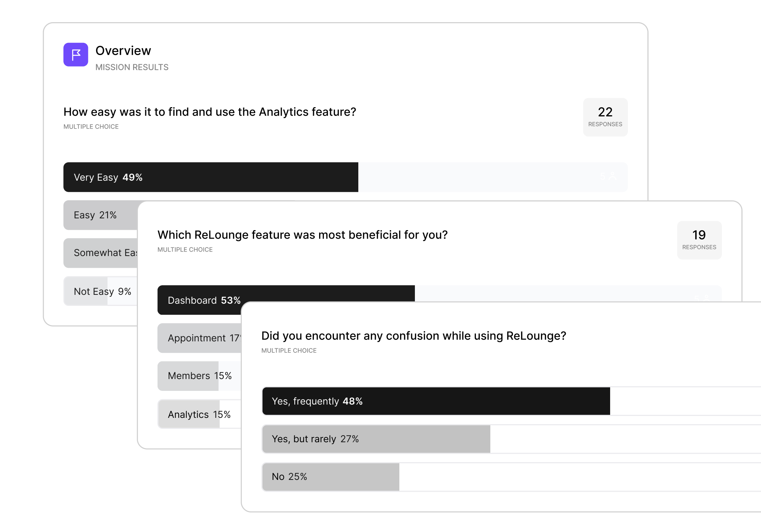Select the Somewhat Easy result bar
The image size is (761, 532).
pyautogui.click(x=101, y=253)
